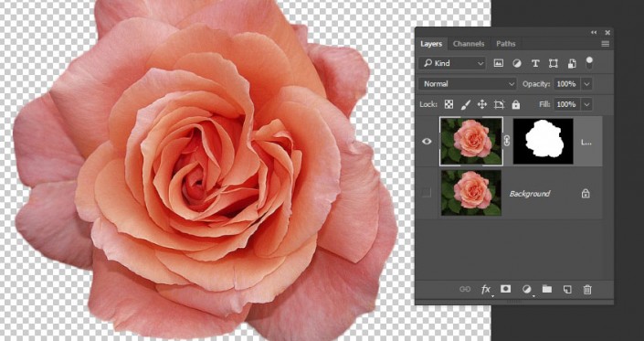Select the black-and-white layer mask thumbnail
This screenshot has height=341, width=644.
click(x=543, y=142)
